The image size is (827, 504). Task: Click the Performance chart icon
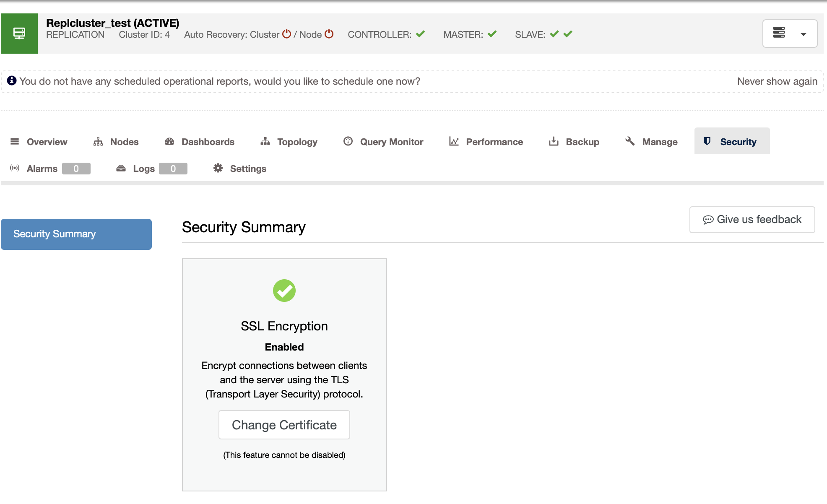[454, 141]
